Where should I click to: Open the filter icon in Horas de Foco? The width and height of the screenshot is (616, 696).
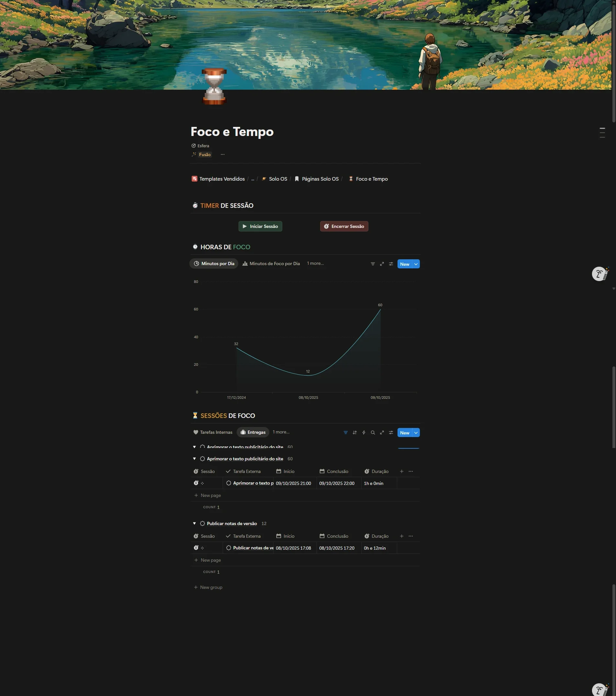[373, 264]
